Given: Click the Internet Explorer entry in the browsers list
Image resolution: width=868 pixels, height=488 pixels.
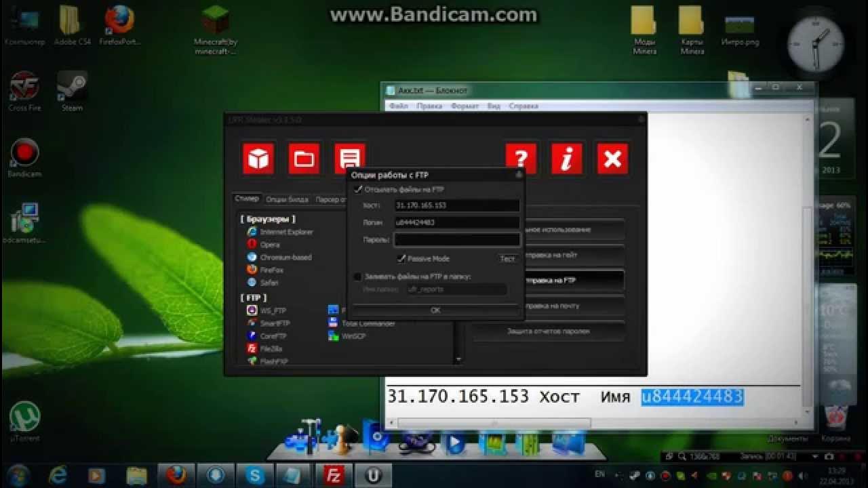Looking at the screenshot, I should click(279, 232).
